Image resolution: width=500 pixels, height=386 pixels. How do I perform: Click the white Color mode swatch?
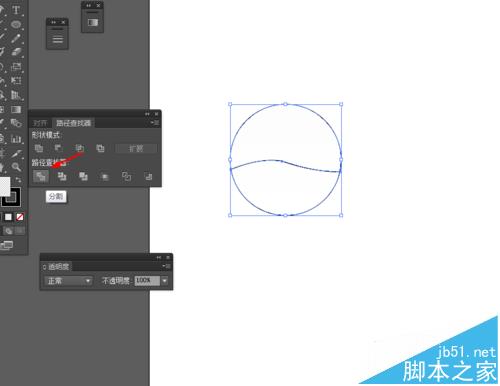click(x=8, y=217)
